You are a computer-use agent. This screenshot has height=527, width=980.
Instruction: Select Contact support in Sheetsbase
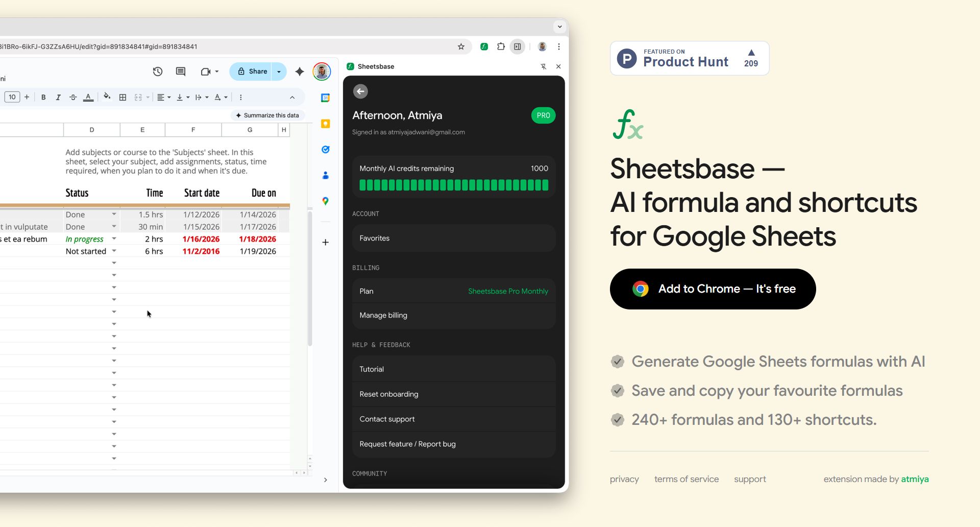(x=454, y=419)
